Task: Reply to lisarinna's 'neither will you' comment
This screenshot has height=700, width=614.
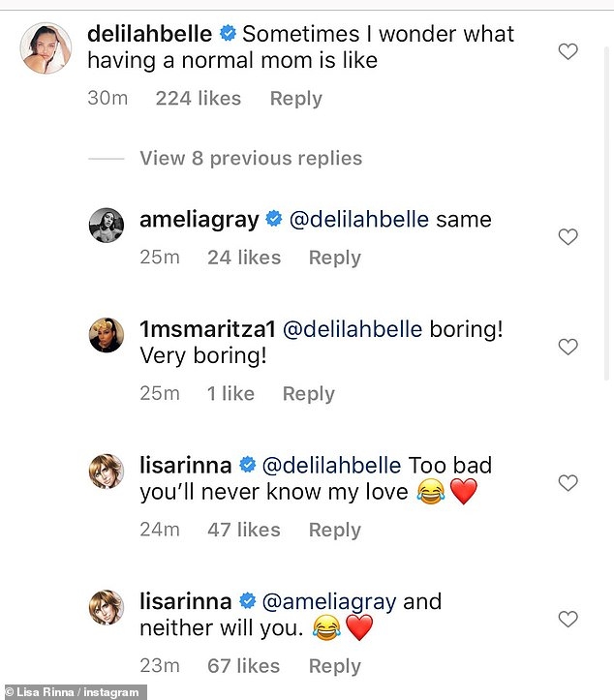Action: coord(334,666)
